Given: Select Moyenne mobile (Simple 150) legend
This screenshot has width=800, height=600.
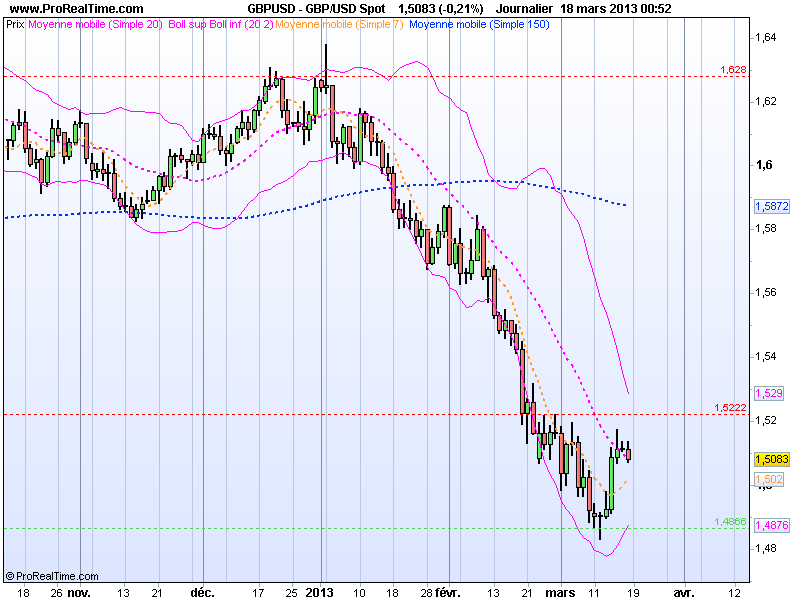Looking at the screenshot, I should (479, 24).
